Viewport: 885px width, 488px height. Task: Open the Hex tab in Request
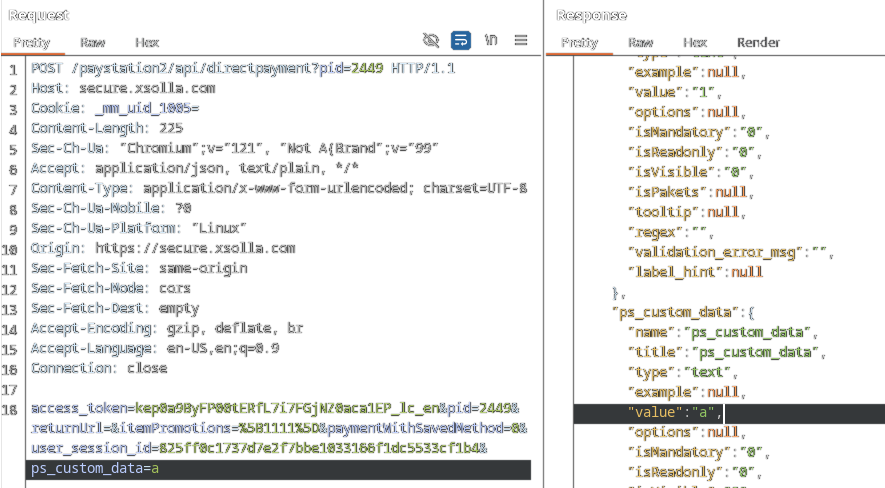point(147,43)
